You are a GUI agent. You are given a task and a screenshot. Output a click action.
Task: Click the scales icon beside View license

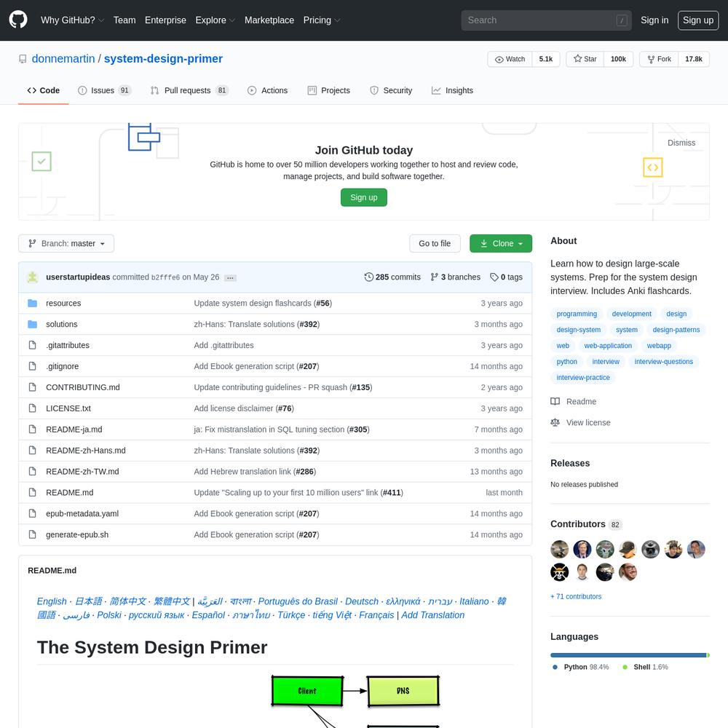click(x=555, y=422)
